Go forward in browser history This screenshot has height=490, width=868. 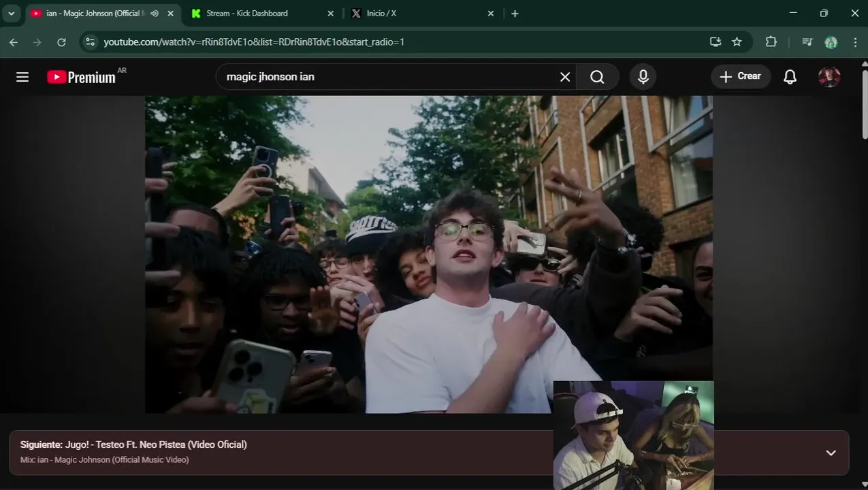coord(37,42)
